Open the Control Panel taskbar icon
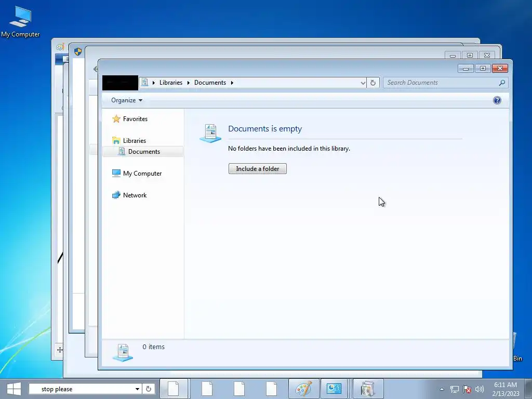 [x=334, y=389]
